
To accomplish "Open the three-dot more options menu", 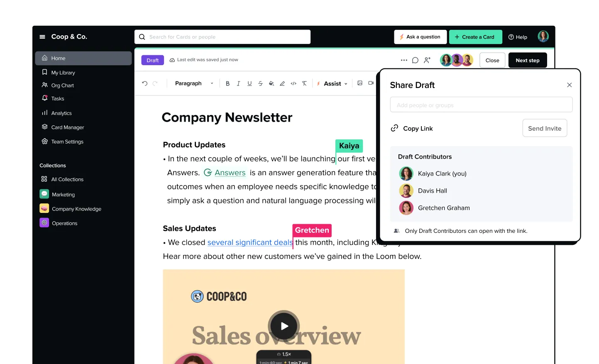I will click(404, 60).
